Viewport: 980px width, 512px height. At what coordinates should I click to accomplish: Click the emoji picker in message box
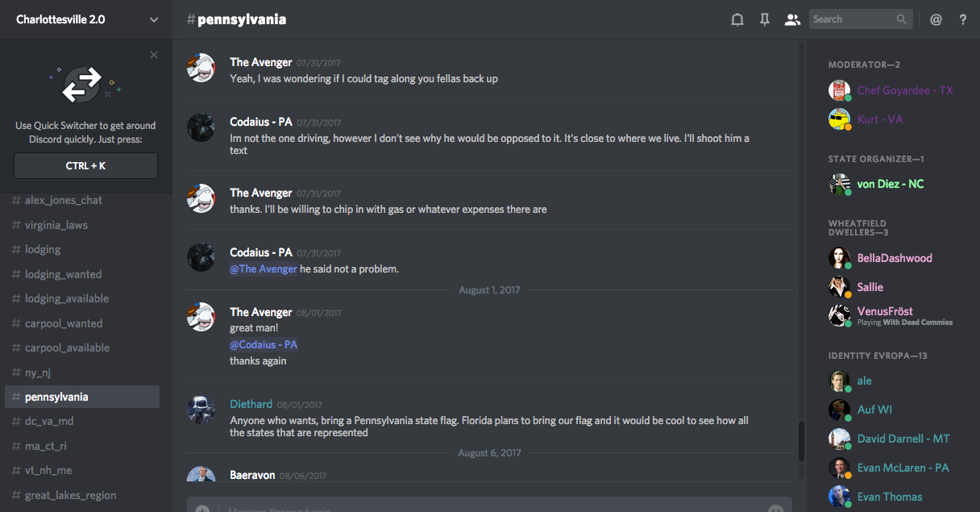tap(775, 509)
